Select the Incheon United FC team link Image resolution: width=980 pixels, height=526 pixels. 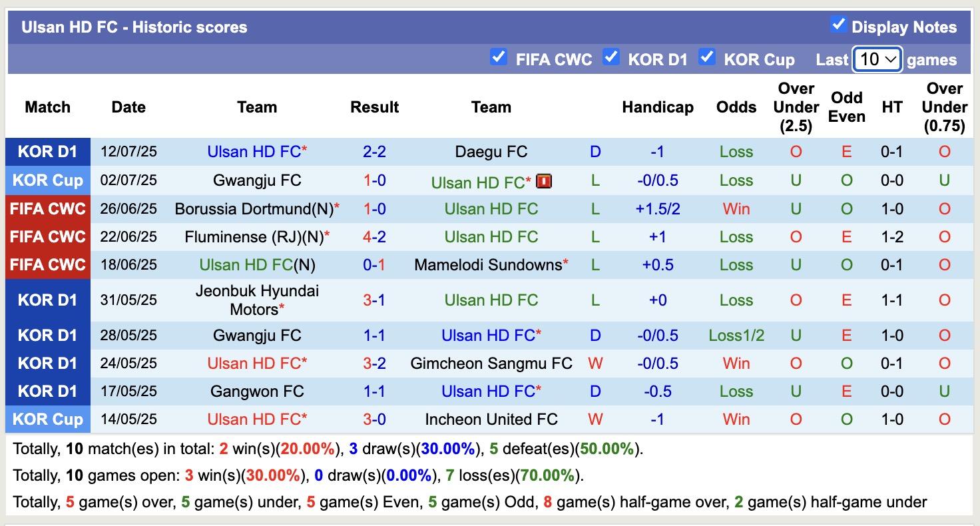point(491,419)
